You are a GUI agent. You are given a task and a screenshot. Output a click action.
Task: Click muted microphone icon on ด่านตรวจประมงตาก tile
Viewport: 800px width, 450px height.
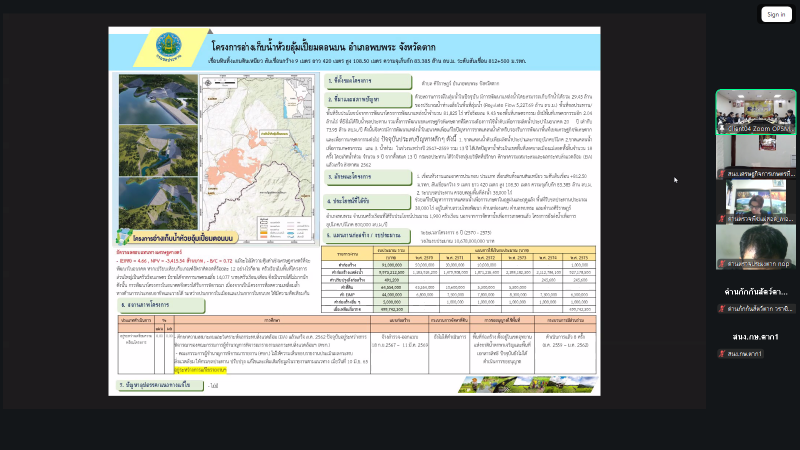tap(722, 263)
